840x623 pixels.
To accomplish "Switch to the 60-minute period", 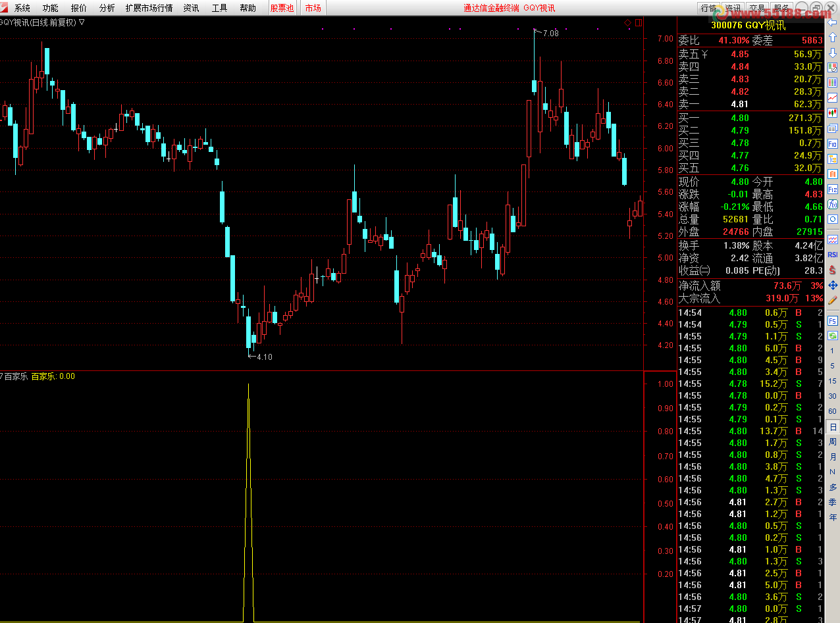I will 833,412.
